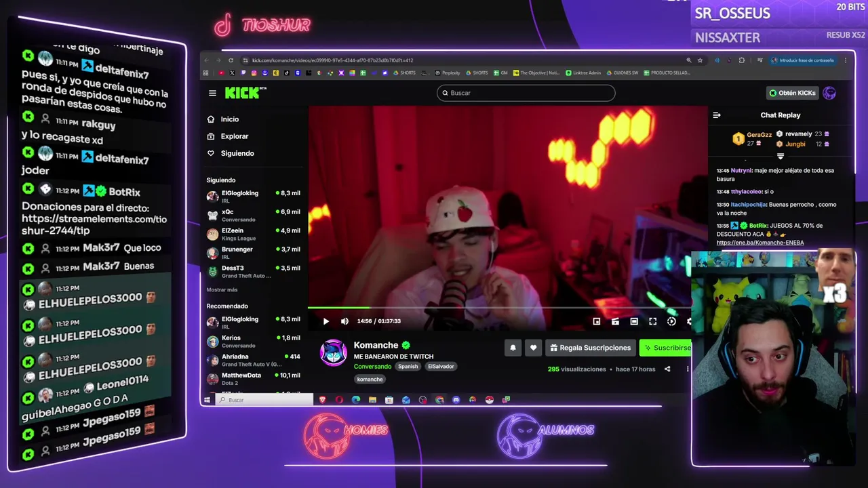Open Brunenger channel in sidebar
Screen dimensions: 868x488
tap(254, 252)
